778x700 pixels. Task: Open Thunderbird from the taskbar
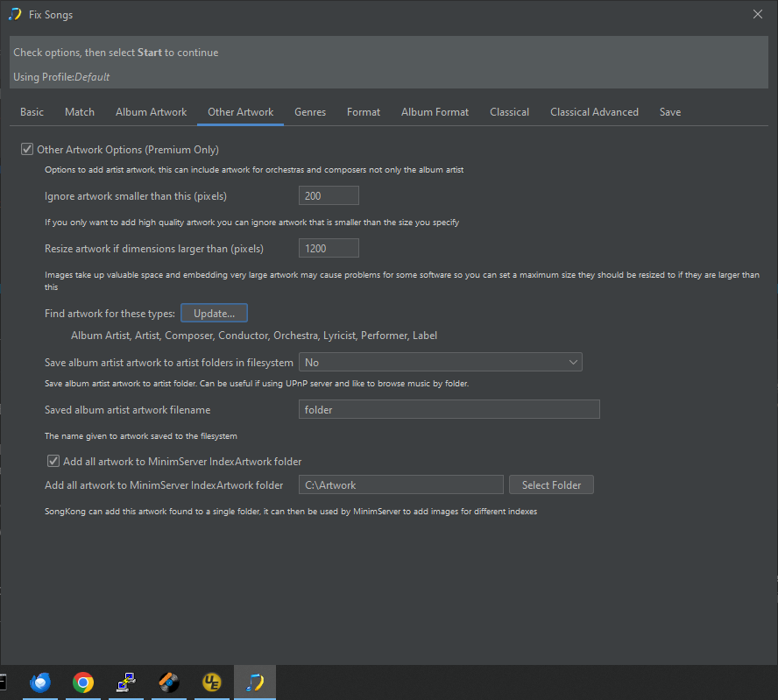pyautogui.click(x=40, y=682)
